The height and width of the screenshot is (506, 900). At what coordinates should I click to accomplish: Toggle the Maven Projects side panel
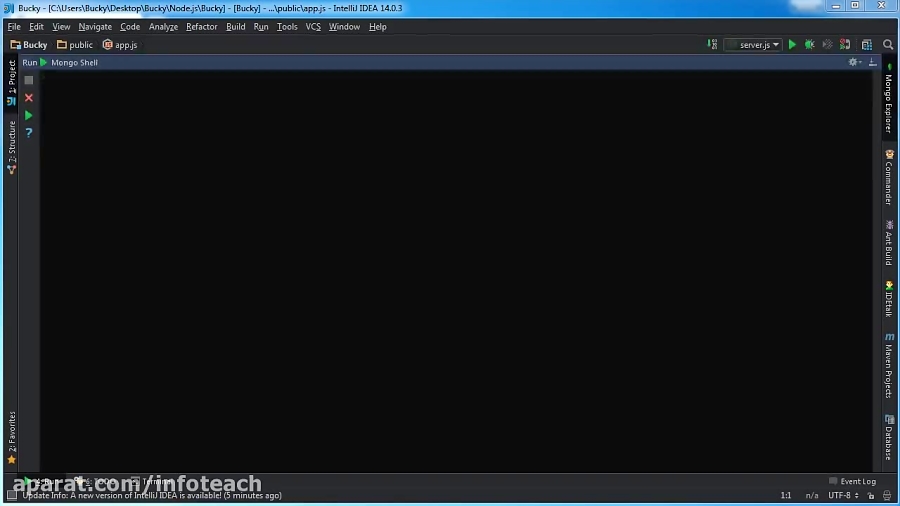pyautogui.click(x=889, y=365)
